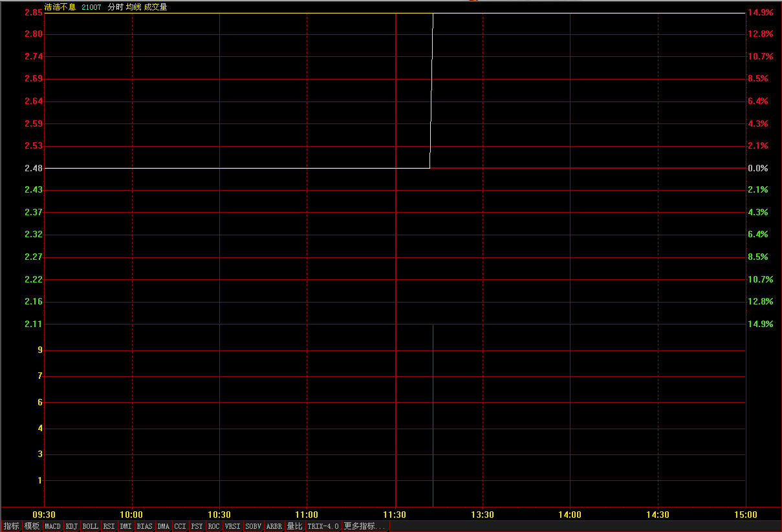This screenshot has height=532, width=782.
Task: Click the 2.85 price label on left axis
Action: coord(34,12)
